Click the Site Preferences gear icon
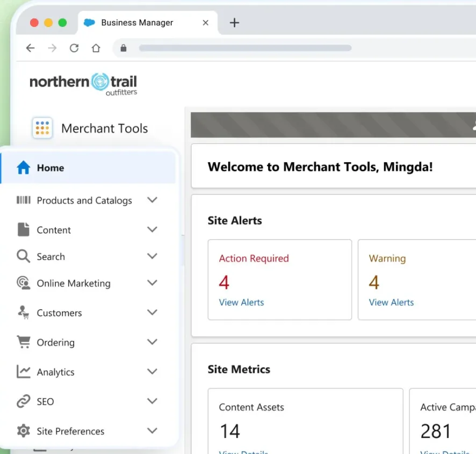The height and width of the screenshot is (454, 476). pyautogui.click(x=24, y=431)
